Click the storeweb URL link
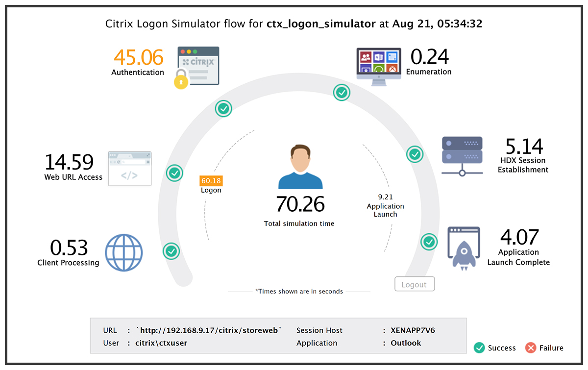Image resolution: width=588 pixels, height=370 pixels. point(209,330)
